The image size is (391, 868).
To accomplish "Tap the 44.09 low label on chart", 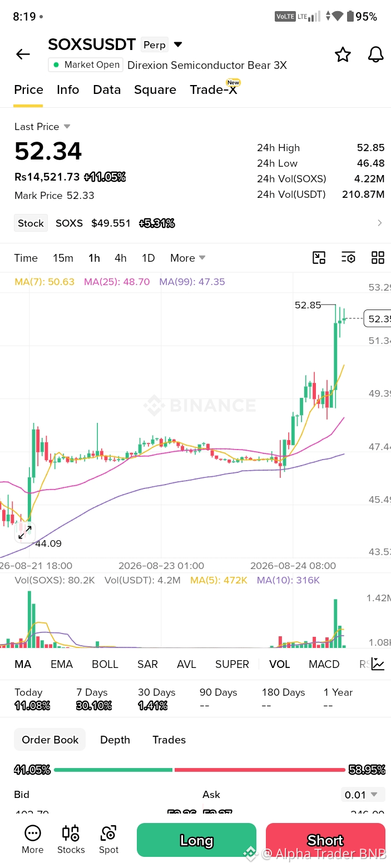I will (x=48, y=543).
